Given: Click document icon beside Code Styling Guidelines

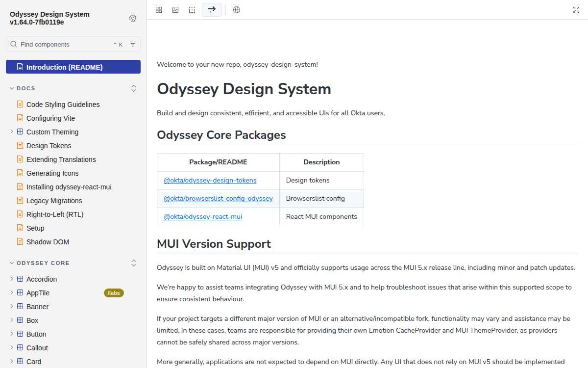Looking at the screenshot, I should click(20, 105).
